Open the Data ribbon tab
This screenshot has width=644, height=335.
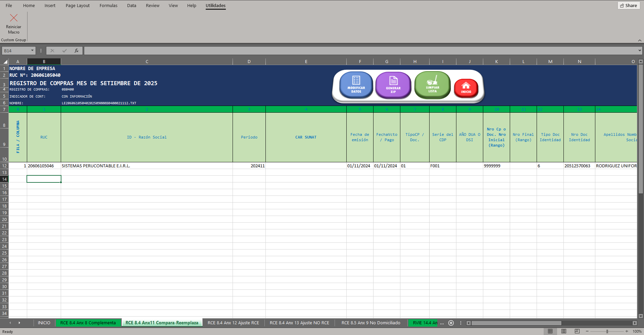(132, 5)
